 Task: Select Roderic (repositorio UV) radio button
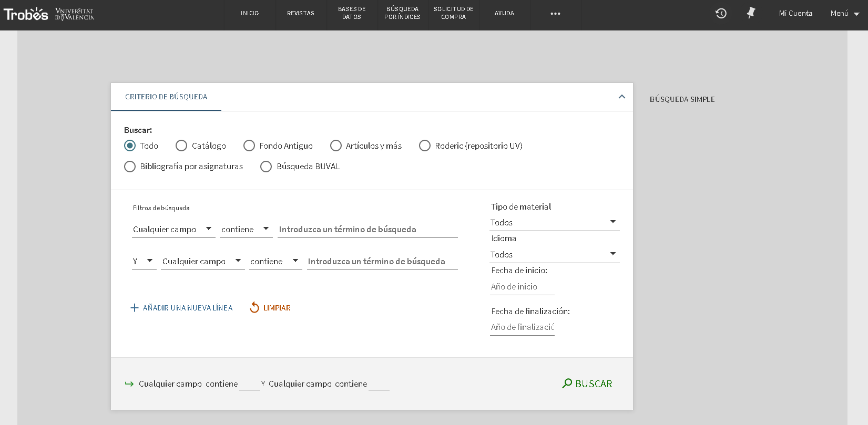pos(425,146)
